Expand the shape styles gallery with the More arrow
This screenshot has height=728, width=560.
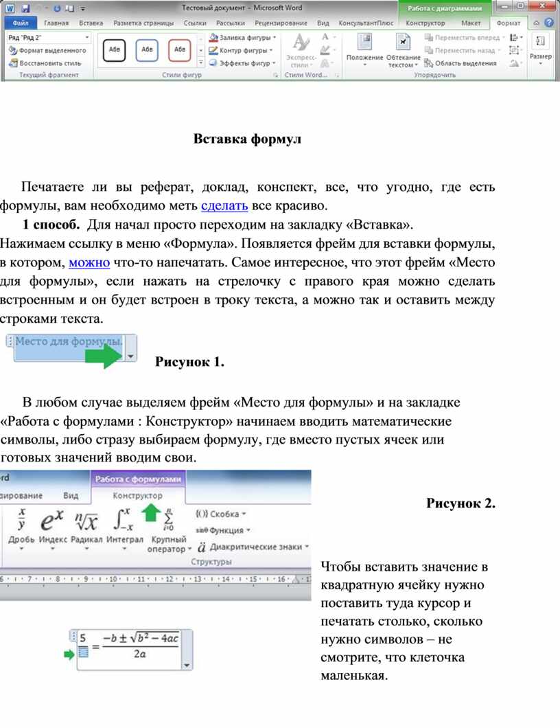[201, 62]
